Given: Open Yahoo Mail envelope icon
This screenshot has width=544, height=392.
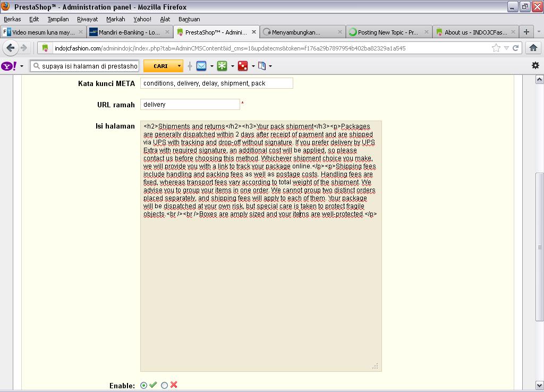Looking at the screenshot, I should pos(201,66).
